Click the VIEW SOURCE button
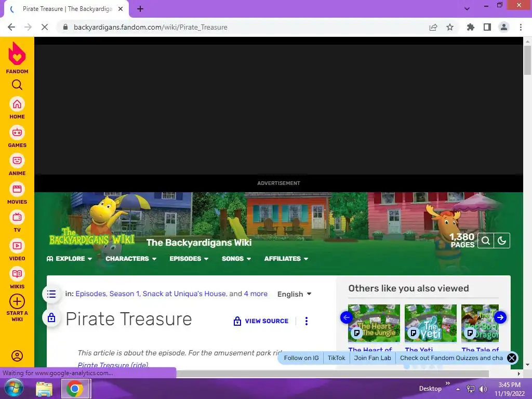532x399 pixels. pos(261,321)
